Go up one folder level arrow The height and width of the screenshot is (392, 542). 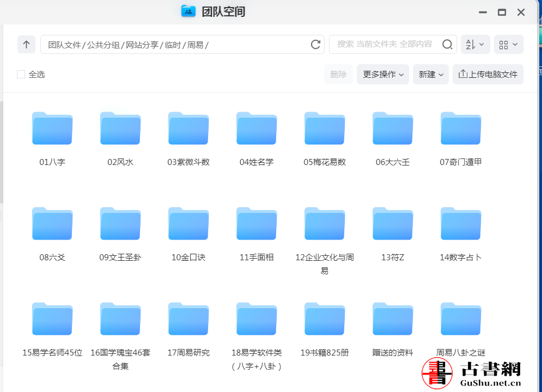pos(26,44)
